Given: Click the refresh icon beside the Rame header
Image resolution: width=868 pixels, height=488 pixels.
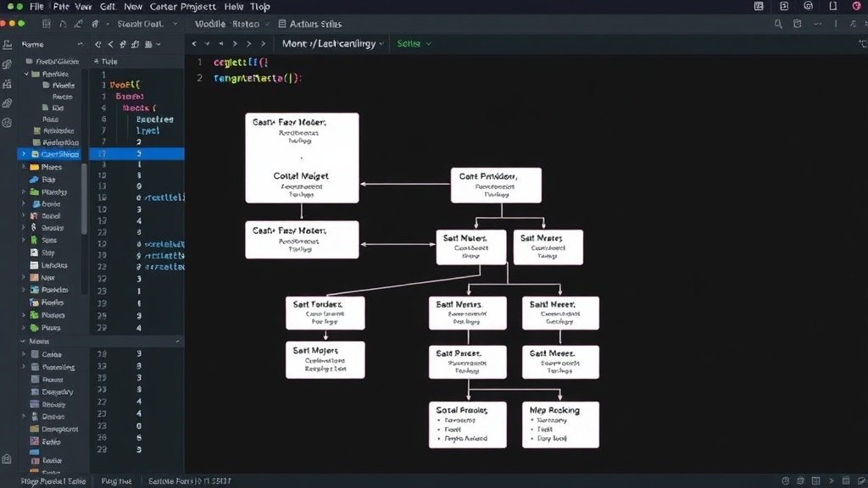Looking at the screenshot, I should tap(98, 44).
